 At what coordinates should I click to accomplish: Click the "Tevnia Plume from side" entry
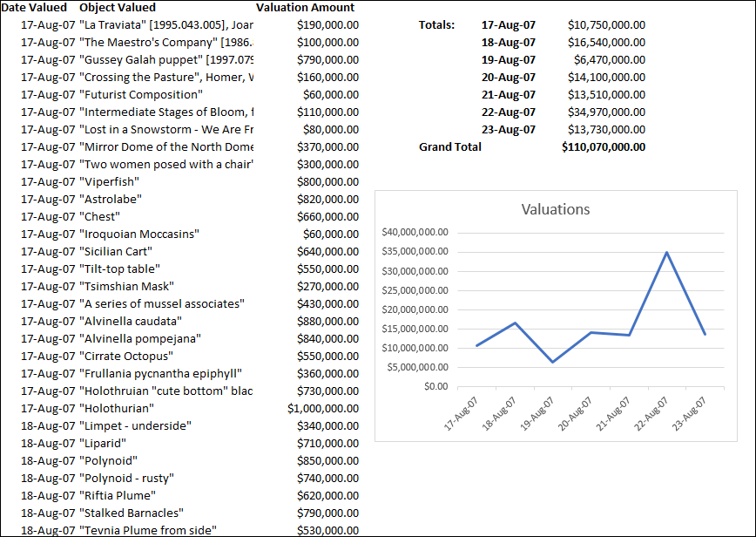pos(148,530)
